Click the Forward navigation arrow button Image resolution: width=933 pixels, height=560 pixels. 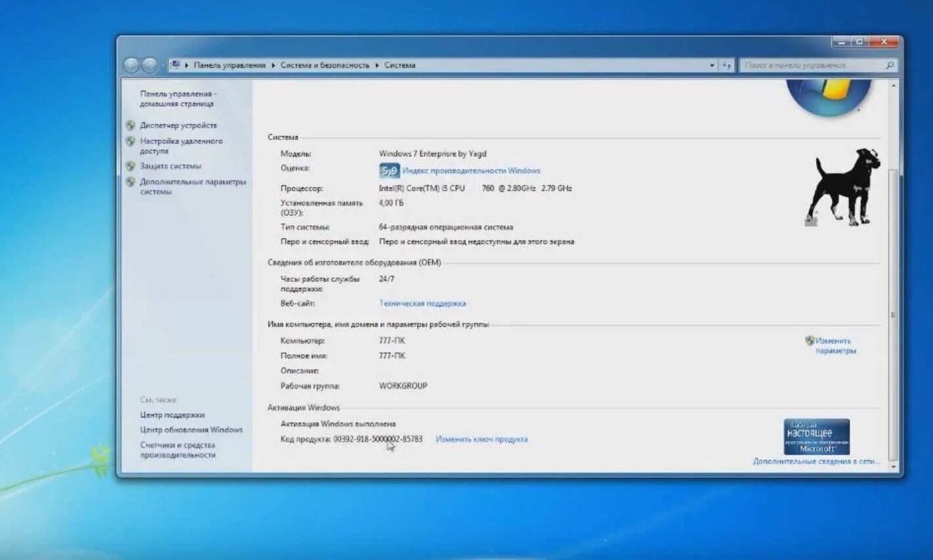(150, 65)
